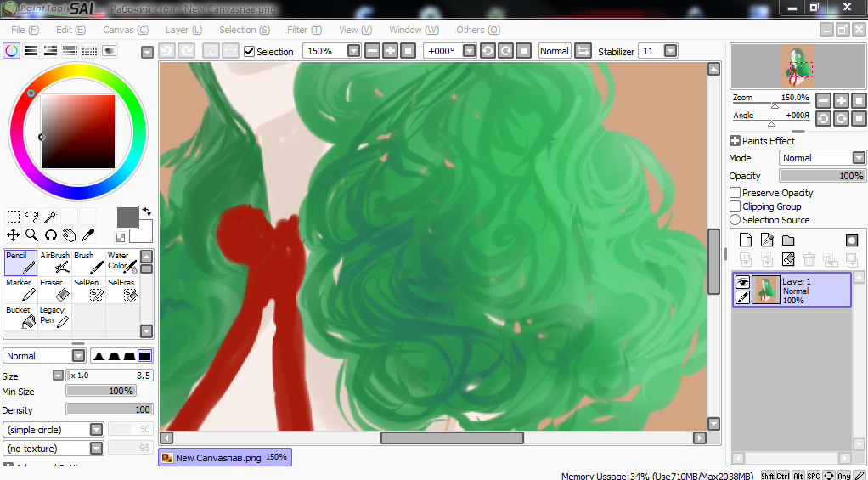Image resolution: width=868 pixels, height=480 pixels.
Task: Toggle the RGB slider panel
Action: pos(31,51)
